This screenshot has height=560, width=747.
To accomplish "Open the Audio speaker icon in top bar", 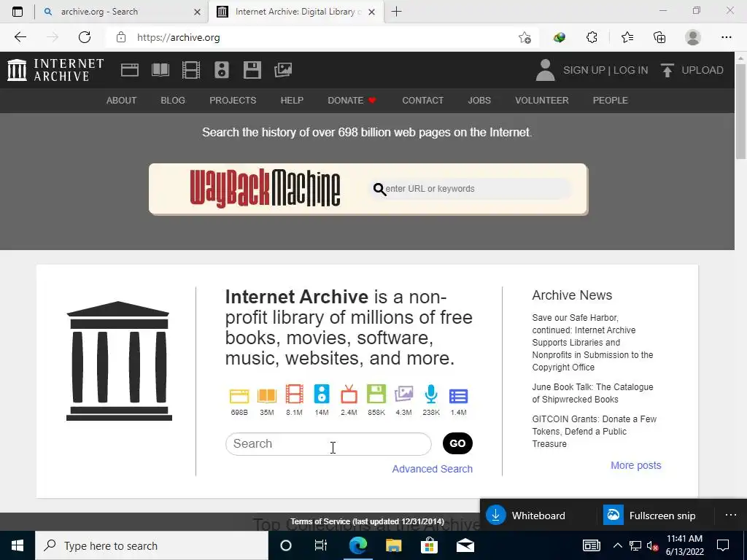I will tap(222, 70).
